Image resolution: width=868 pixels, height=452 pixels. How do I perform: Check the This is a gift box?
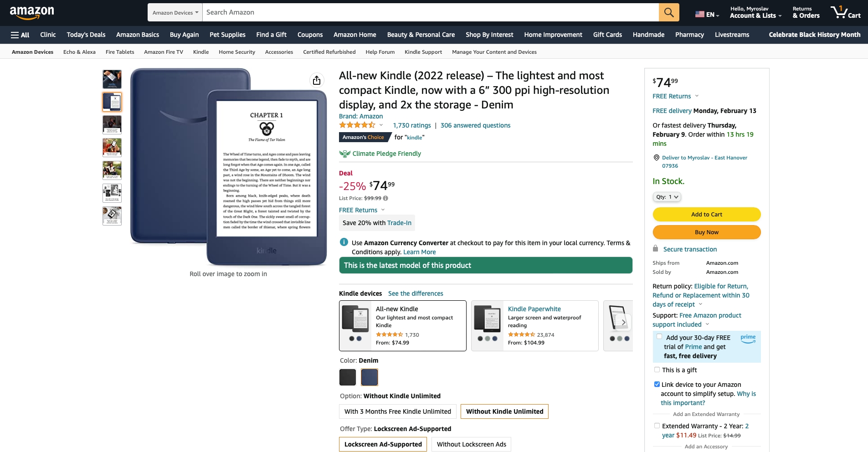coord(657,370)
